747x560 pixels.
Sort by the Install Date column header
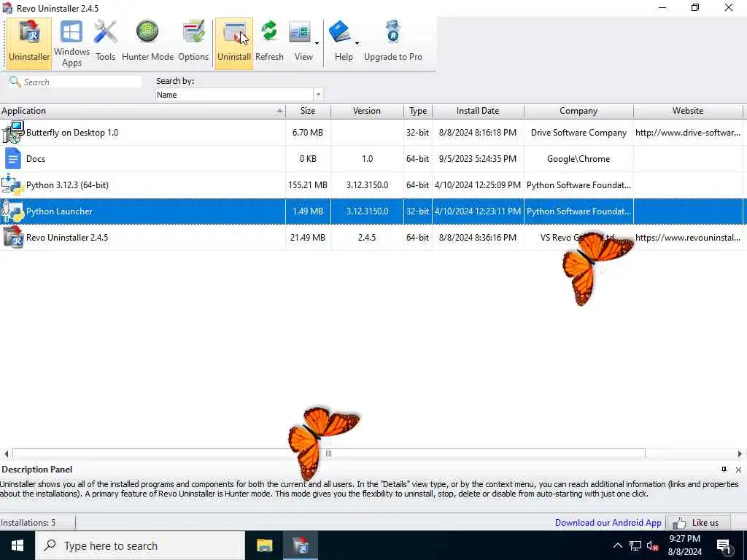click(478, 111)
